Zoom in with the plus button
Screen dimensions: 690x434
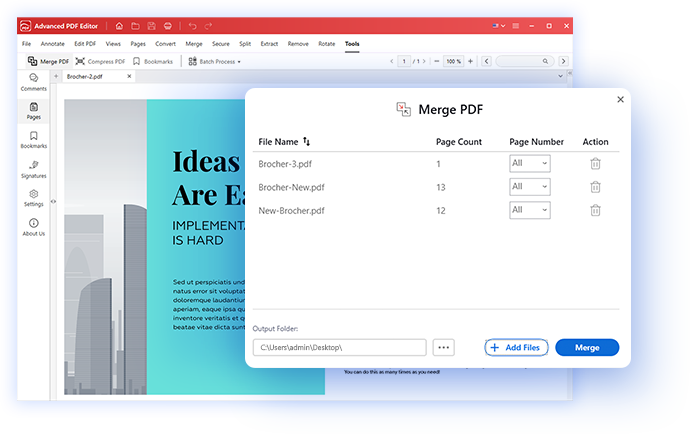click(x=470, y=61)
